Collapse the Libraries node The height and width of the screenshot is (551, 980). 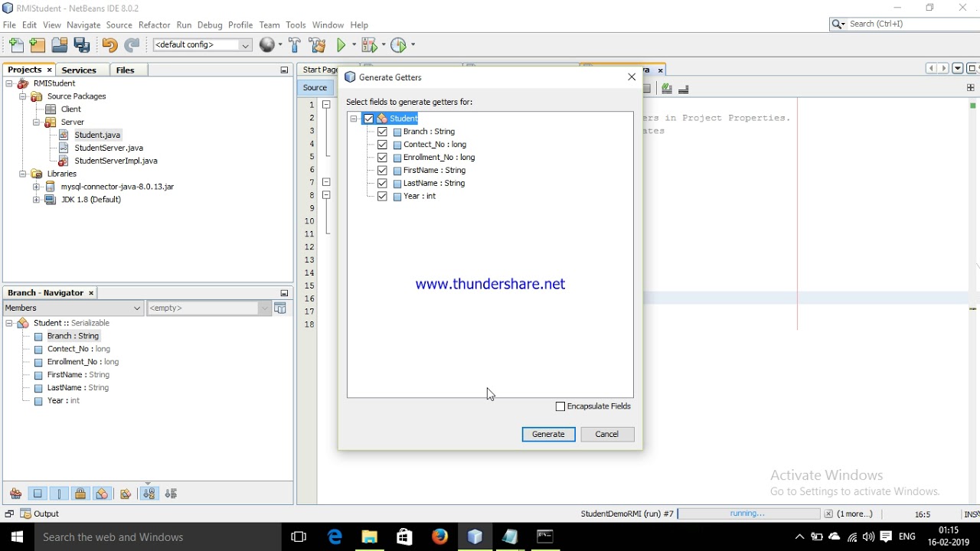23,174
